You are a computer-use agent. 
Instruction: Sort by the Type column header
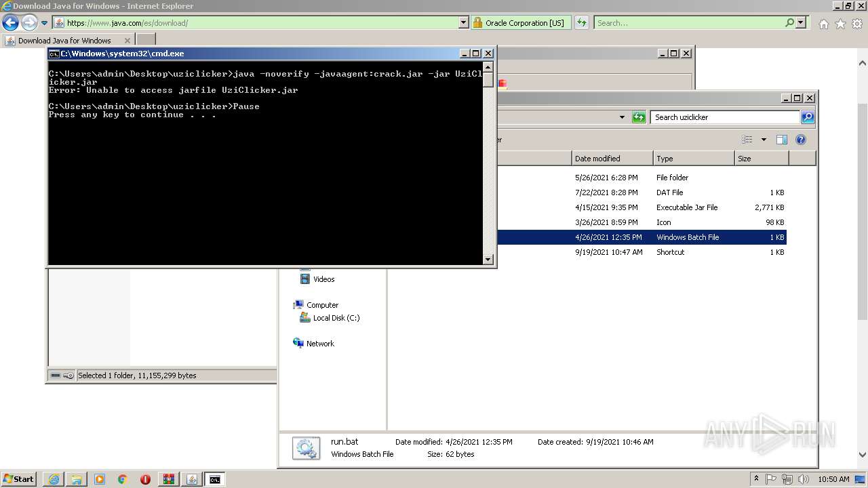[x=694, y=159]
